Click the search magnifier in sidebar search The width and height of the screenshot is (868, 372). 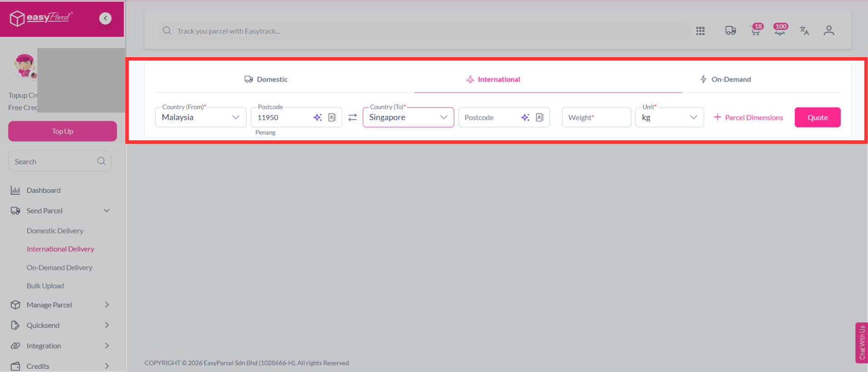pyautogui.click(x=101, y=161)
